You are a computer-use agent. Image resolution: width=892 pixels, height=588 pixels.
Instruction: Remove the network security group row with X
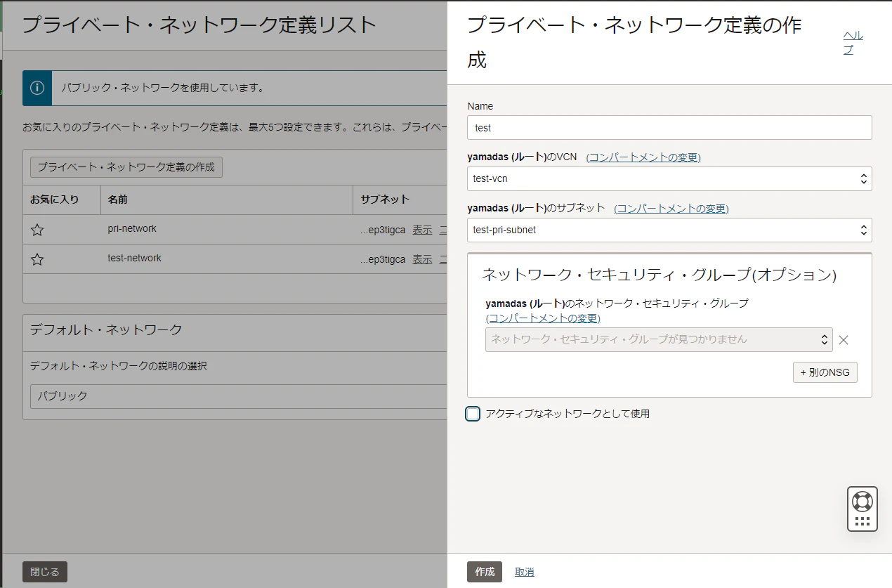click(844, 340)
